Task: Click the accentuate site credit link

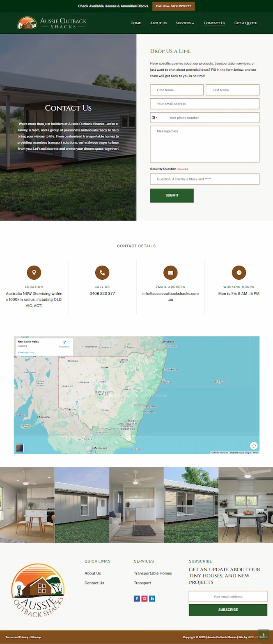Action: click(x=258, y=637)
